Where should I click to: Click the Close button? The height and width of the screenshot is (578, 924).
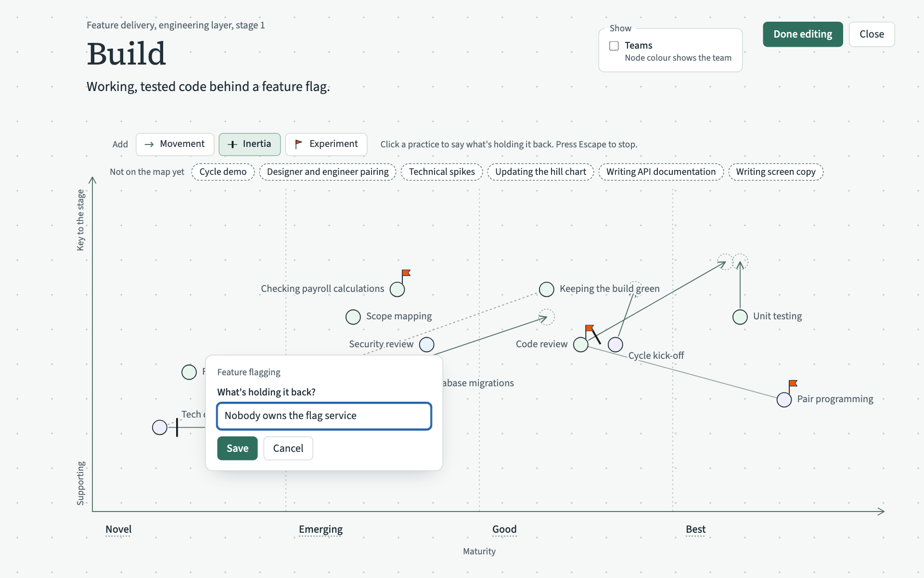[872, 34]
